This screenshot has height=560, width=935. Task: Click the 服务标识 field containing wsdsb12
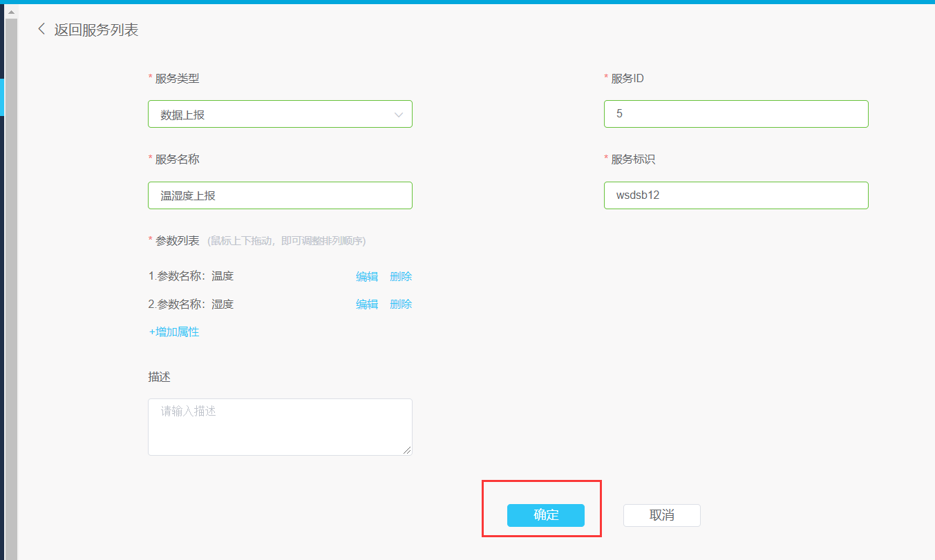(736, 195)
